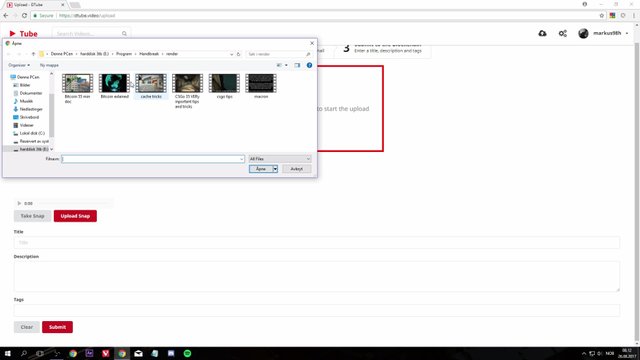Screen dimensions: 640x360
Task: Select Musikk folder in sidebar
Action: [x=26, y=101]
